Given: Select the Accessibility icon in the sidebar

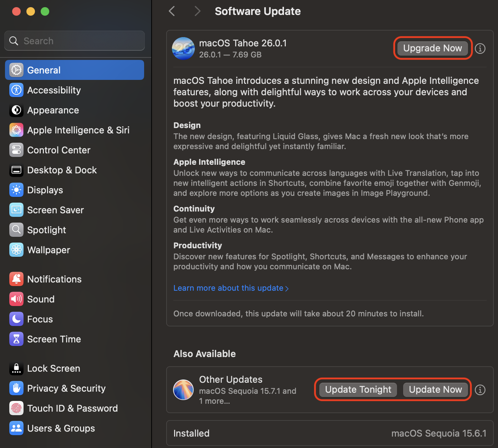Looking at the screenshot, I should (x=16, y=90).
